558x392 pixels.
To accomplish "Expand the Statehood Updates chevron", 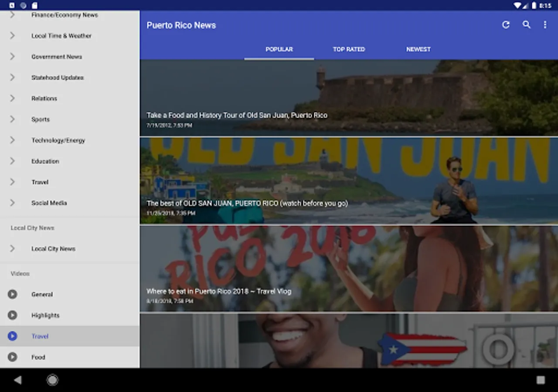I will (x=12, y=78).
